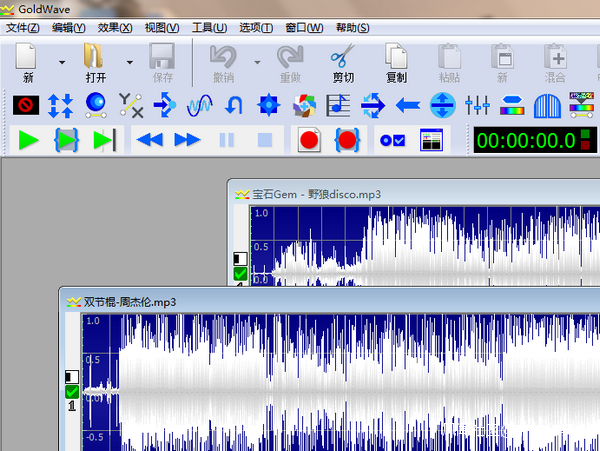Expand the dropdown arrow next to Open (打开)
Screen dimensions: 600x451
129,62
